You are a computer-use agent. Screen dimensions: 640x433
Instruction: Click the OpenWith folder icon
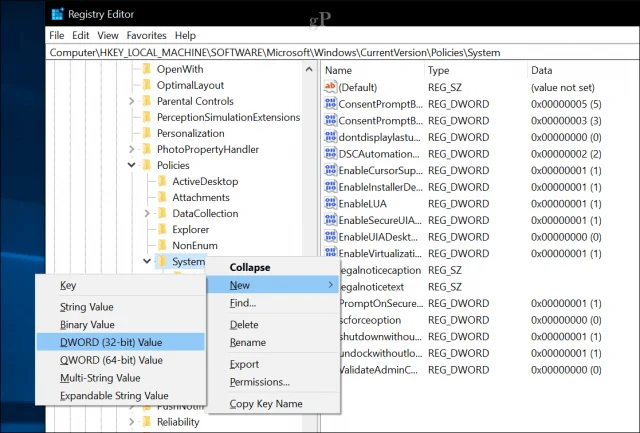147,69
